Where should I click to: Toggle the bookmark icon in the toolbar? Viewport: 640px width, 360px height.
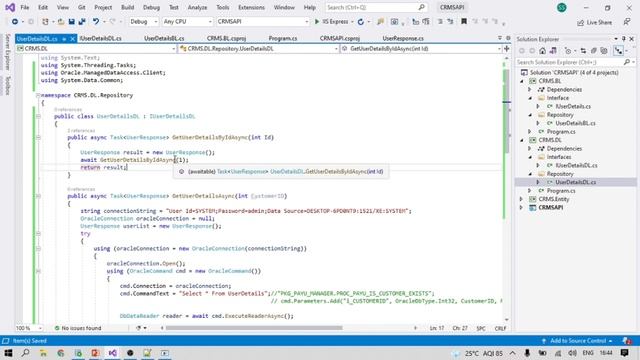coord(464,22)
